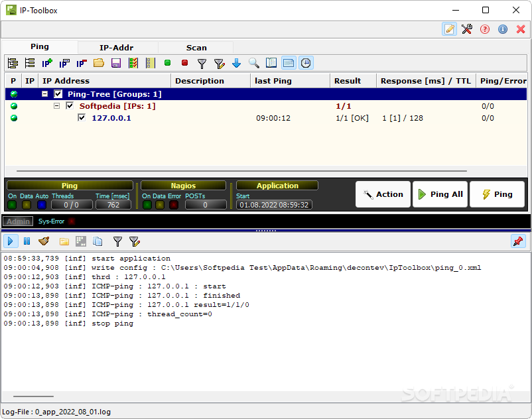This screenshot has height=419, width=532.
Task: Click the Log-File status bar text
Action: 56,412
